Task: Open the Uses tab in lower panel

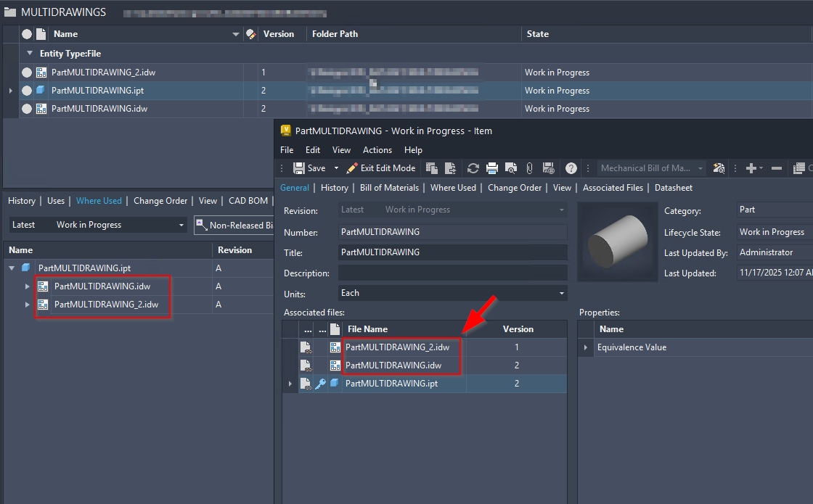Action: [56, 201]
